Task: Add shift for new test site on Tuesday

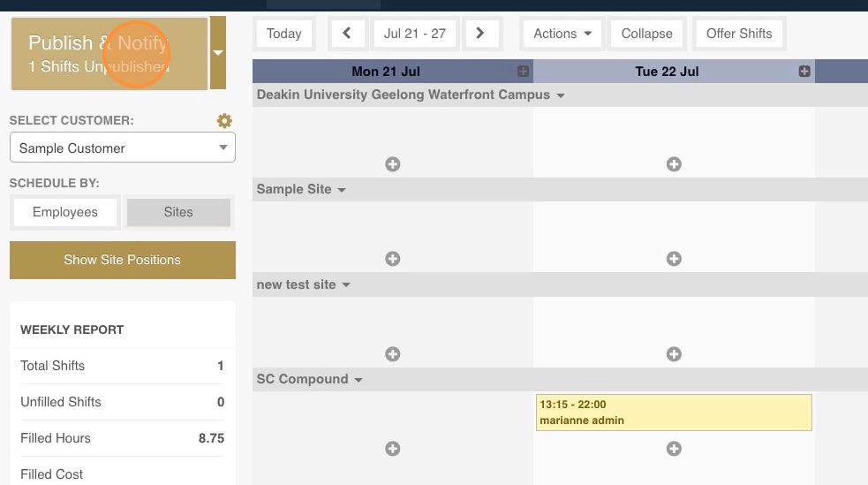Action: click(x=674, y=353)
